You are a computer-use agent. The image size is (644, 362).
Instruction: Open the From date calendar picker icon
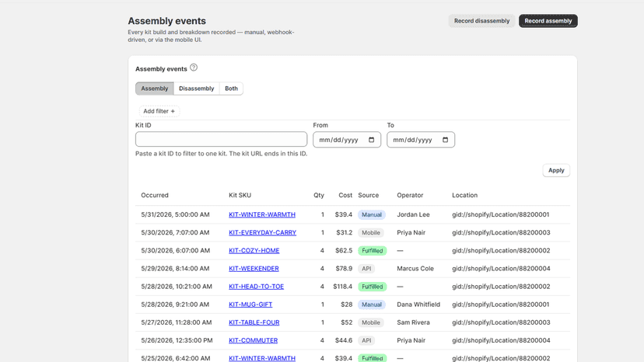coord(371,140)
